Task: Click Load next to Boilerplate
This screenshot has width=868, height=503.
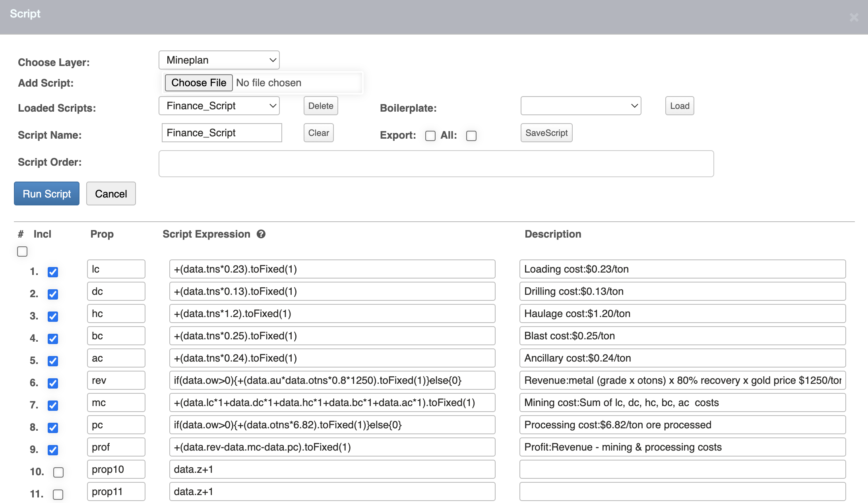Action: (x=679, y=106)
